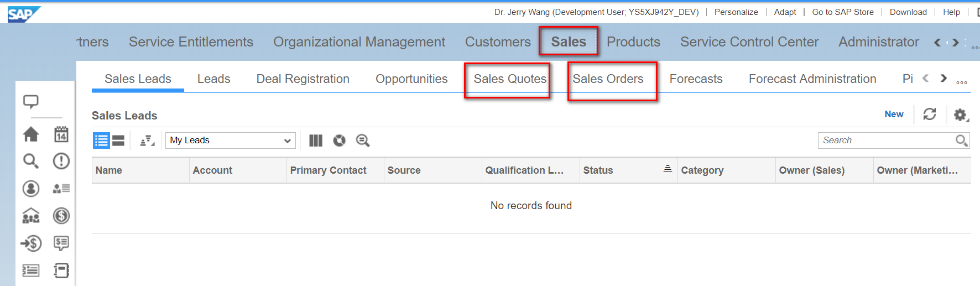Refresh the Sales Leads list

pyautogui.click(x=930, y=114)
